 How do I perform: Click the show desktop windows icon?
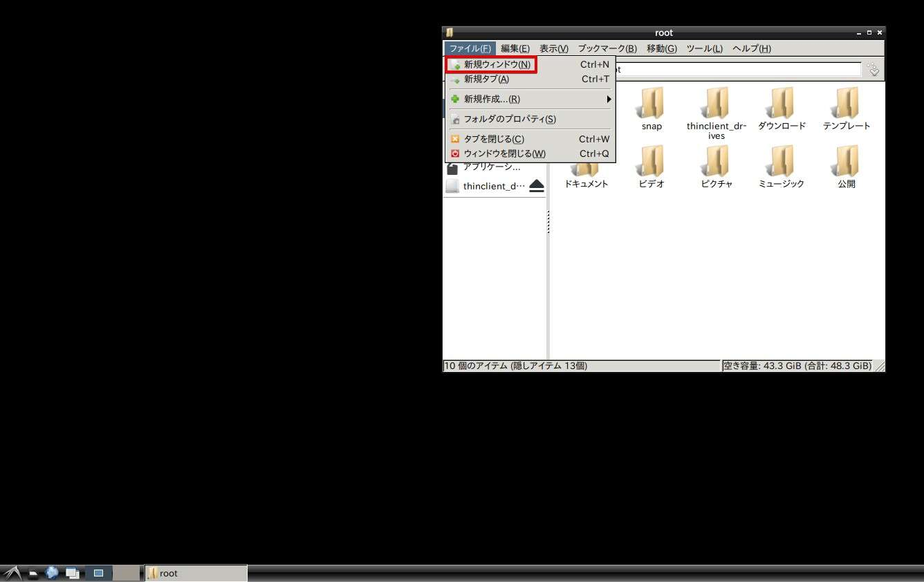pyautogui.click(x=72, y=573)
